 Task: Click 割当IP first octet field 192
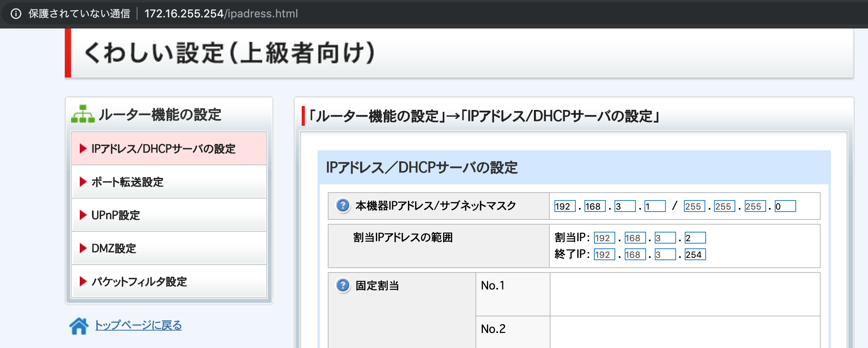605,238
